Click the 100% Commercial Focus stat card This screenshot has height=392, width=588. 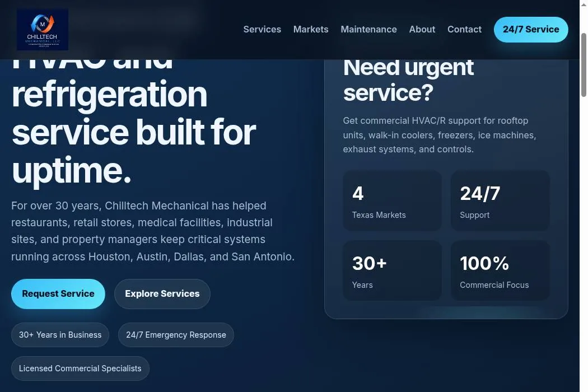[x=500, y=270]
